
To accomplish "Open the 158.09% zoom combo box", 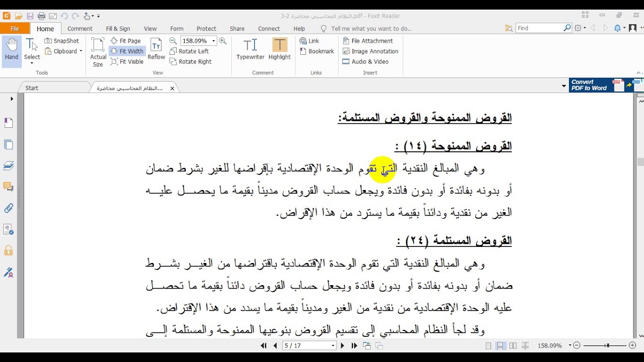I will tap(199, 41).
